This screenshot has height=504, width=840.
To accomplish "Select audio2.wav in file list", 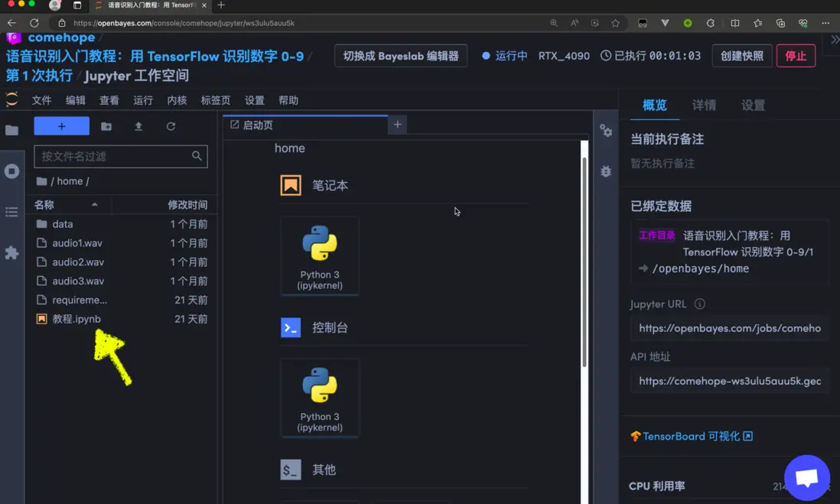I will (122, 262).
